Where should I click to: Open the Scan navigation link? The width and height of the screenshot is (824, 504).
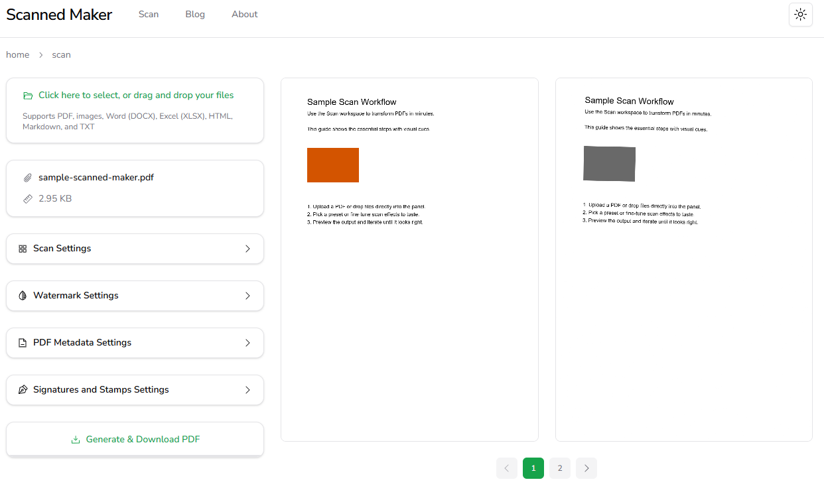coord(149,14)
